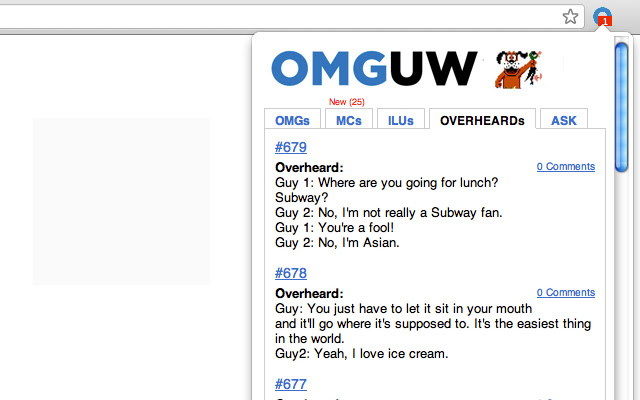Click the Duck Hunt dog image

(518, 69)
